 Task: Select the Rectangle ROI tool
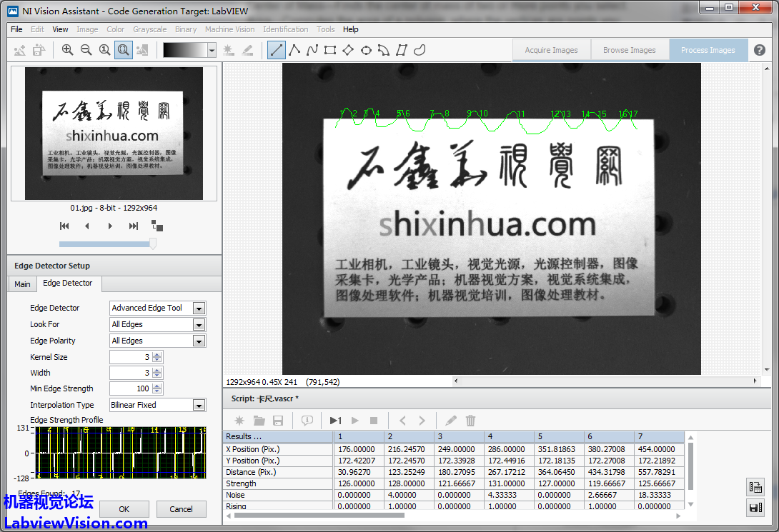tap(329, 50)
